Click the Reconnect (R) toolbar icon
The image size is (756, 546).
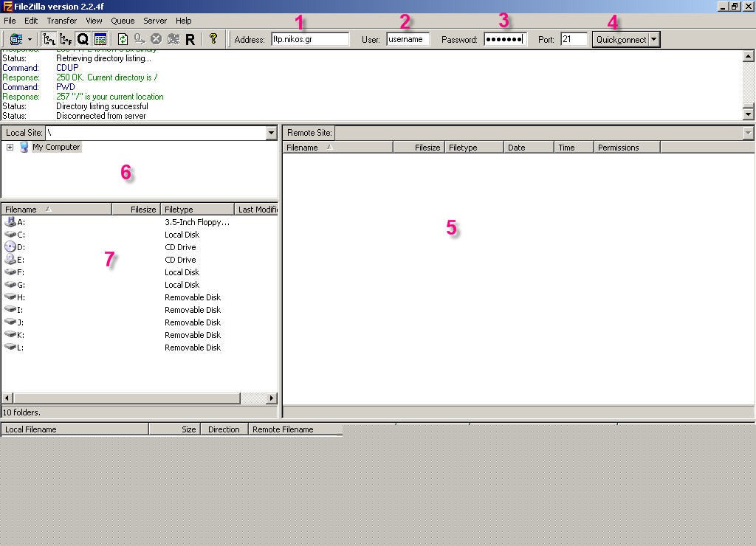click(190, 39)
